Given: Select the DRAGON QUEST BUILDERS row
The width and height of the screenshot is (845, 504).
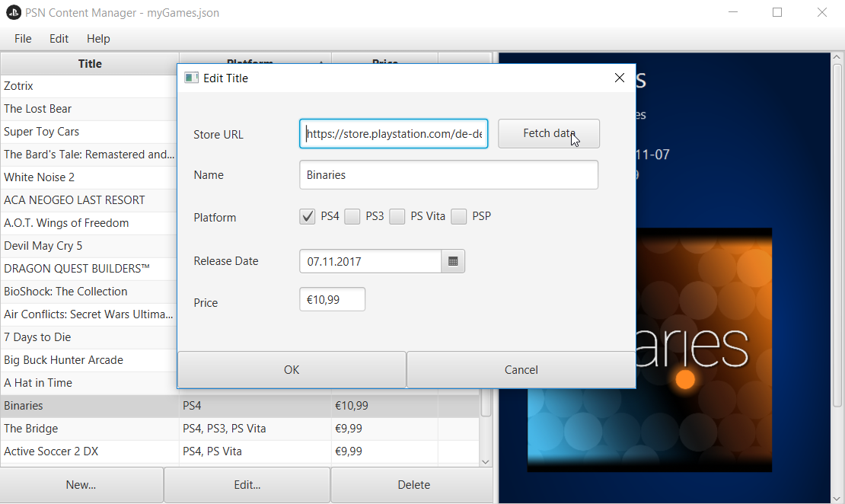Looking at the screenshot, I should click(89, 269).
